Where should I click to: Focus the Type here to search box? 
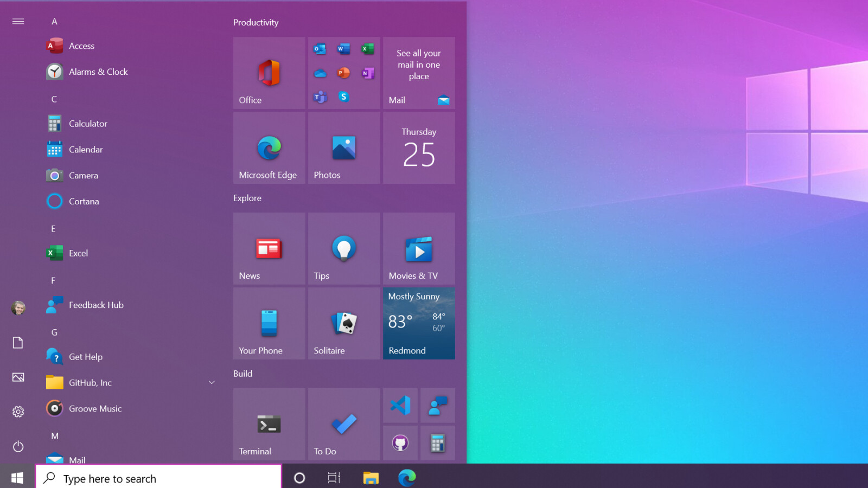coord(158,478)
